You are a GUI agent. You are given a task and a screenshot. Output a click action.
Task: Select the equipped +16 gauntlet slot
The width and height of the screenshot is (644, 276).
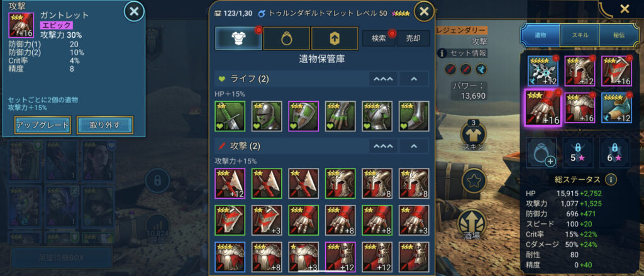pos(543,108)
